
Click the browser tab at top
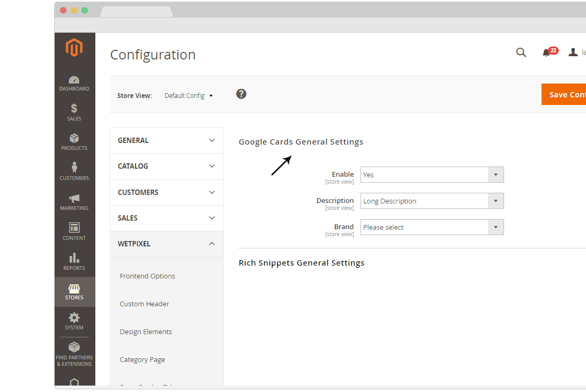click(137, 12)
